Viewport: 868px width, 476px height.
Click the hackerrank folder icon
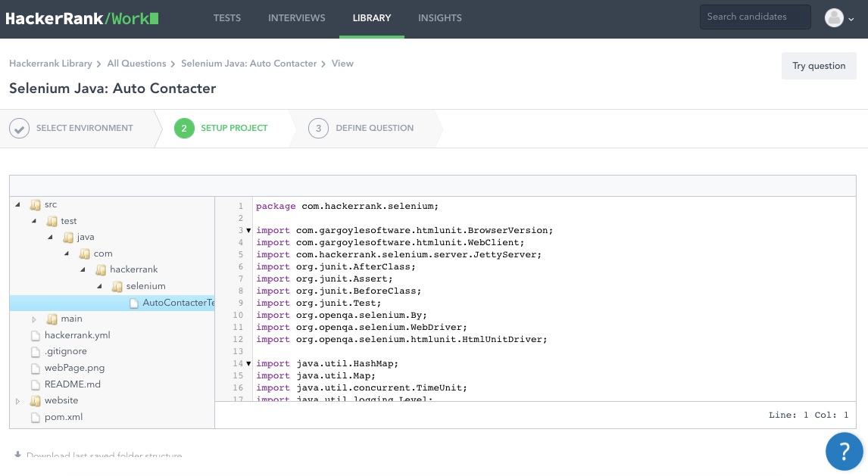coord(101,270)
